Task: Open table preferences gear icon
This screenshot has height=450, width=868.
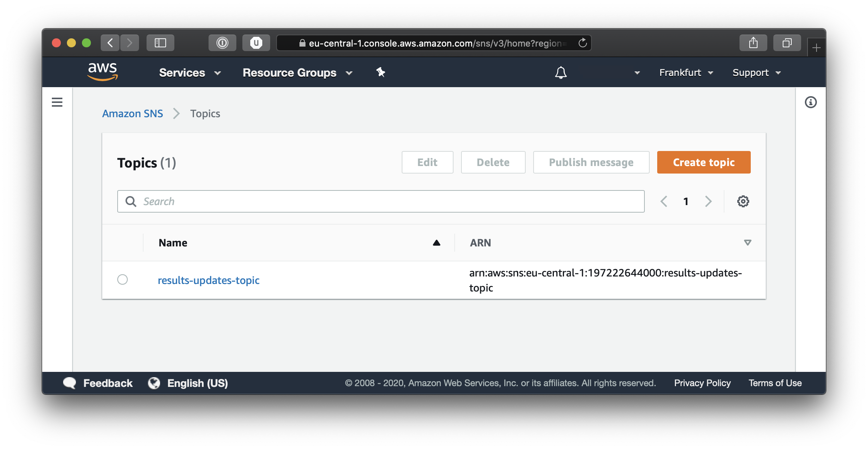Action: 743,201
